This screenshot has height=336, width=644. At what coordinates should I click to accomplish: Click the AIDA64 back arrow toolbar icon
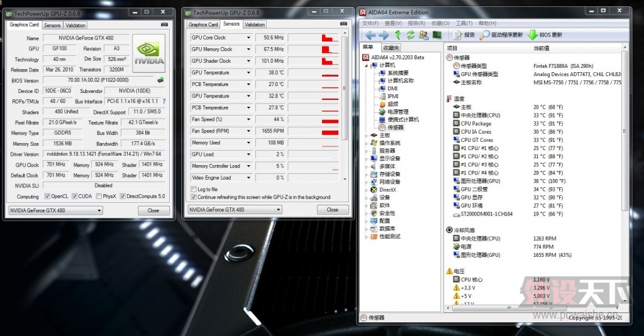(x=370, y=35)
